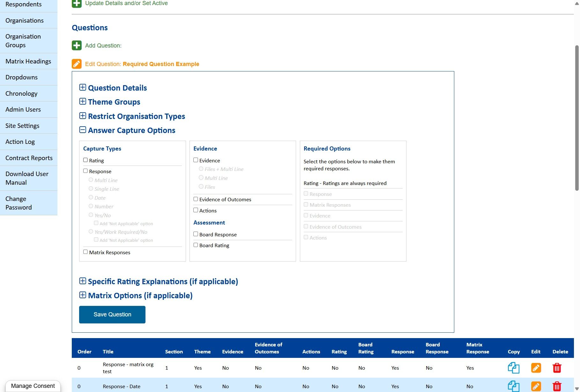Click the page vertical scrollbar thumb
The width and height of the screenshot is (580, 392).
point(577,118)
